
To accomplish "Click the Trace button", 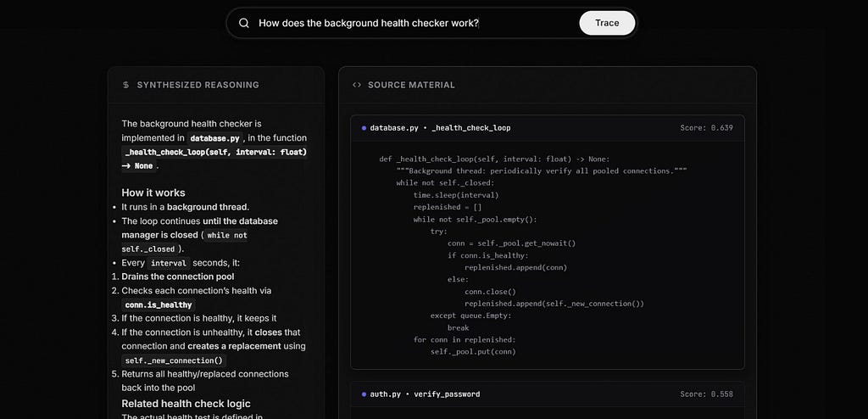I will pos(607,23).
